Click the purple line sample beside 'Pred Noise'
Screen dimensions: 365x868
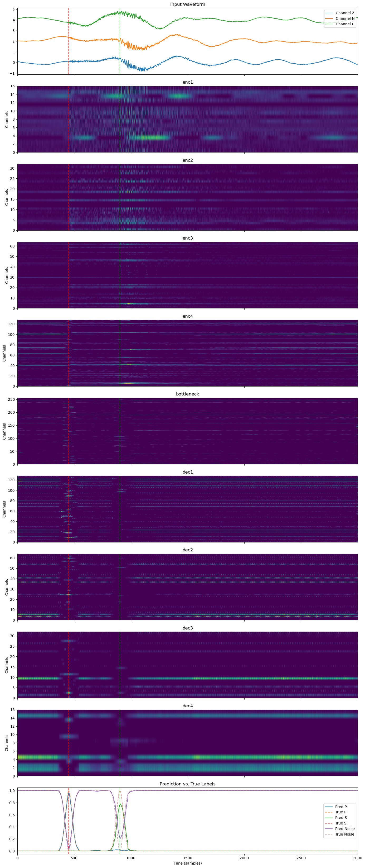pyautogui.click(x=329, y=829)
